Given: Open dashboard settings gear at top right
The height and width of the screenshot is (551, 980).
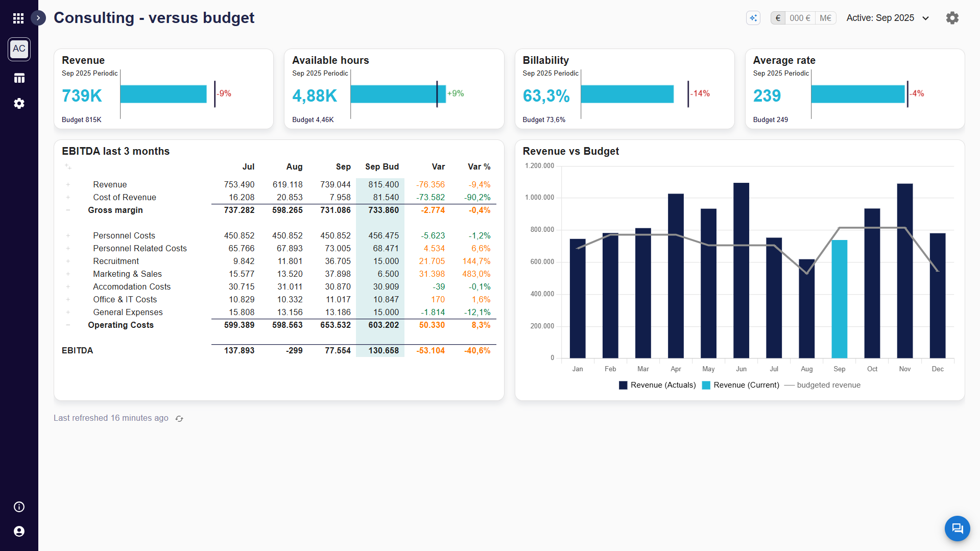Looking at the screenshot, I should click(952, 18).
